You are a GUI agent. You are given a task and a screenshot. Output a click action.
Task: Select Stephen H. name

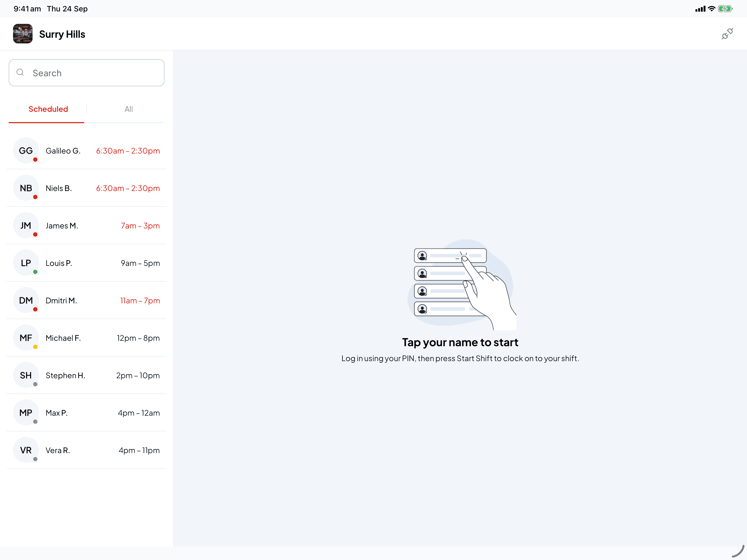pos(65,376)
